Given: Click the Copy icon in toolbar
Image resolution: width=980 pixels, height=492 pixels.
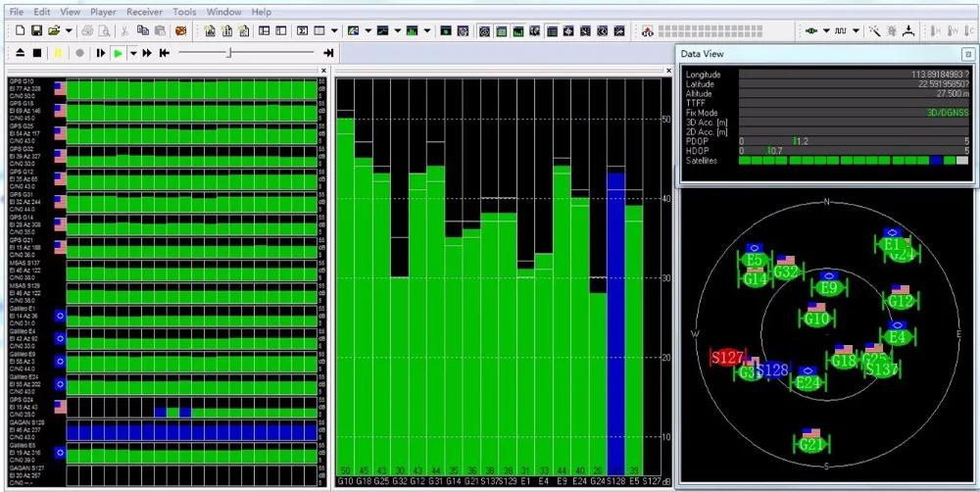Looking at the screenshot, I should (x=142, y=30).
